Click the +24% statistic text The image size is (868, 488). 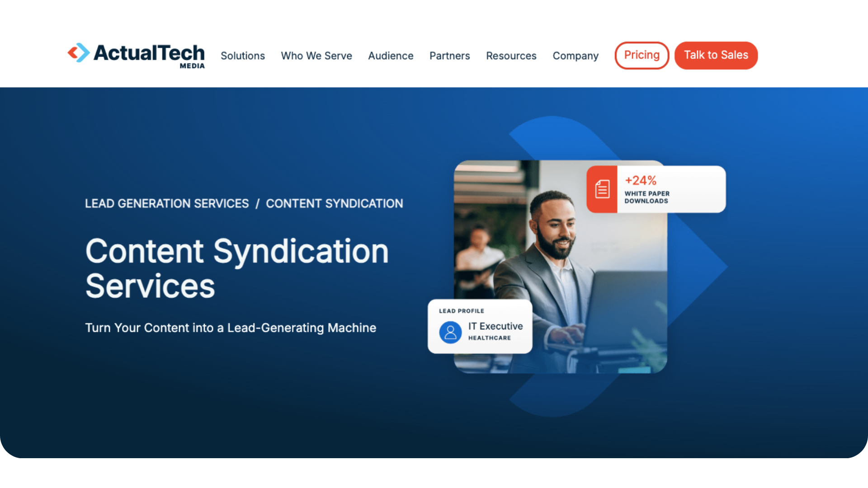[640, 180]
